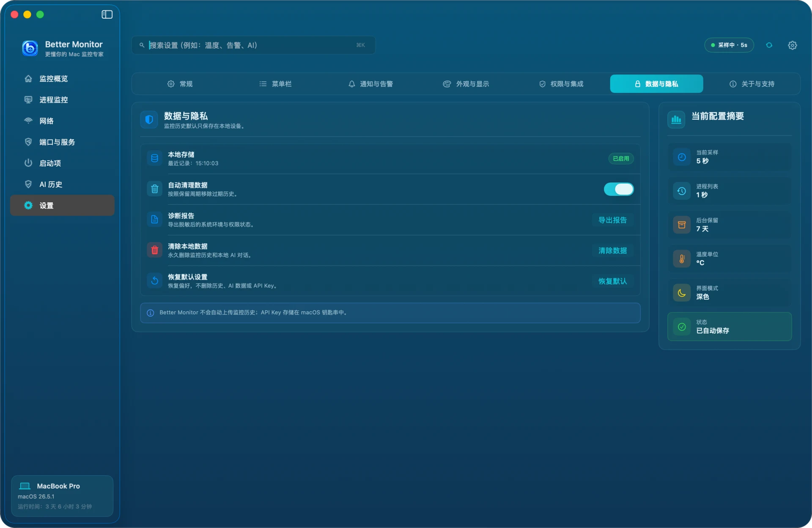Image resolution: width=812 pixels, height=528 pixels.
Task: Click the macOS 26.5.1 version text
Action: click(x=36, y=496)
